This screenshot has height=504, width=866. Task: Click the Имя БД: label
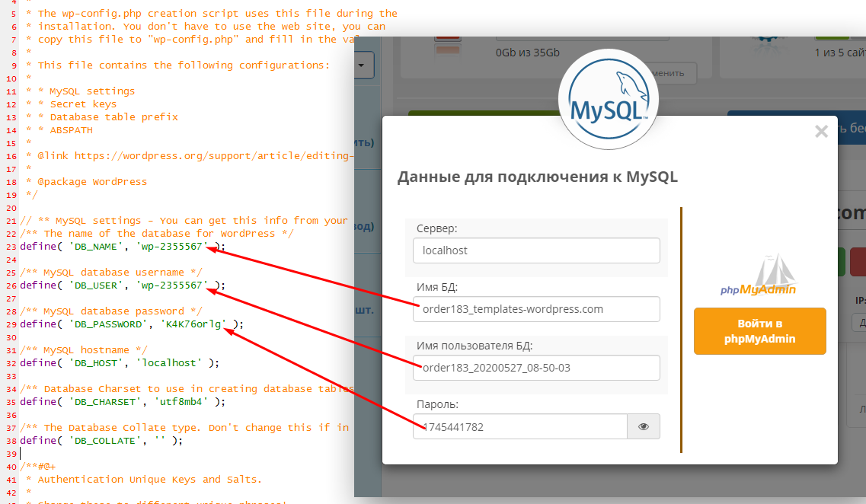pyautogui.click(x=437, y=287)
